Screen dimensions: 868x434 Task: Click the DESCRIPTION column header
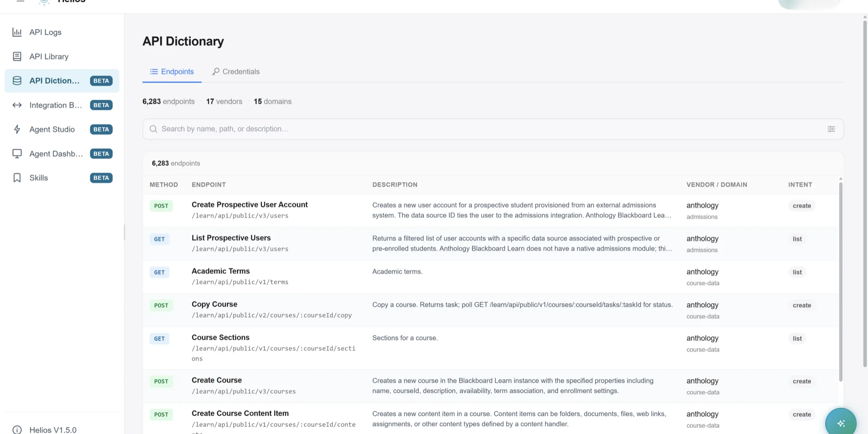point(395,185)
